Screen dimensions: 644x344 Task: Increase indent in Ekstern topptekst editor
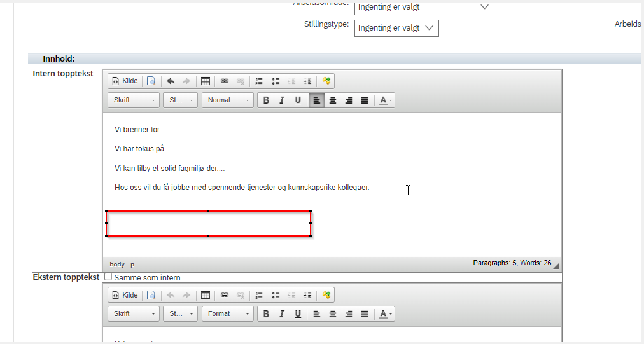pyautogui.click(x=307, y=295)
